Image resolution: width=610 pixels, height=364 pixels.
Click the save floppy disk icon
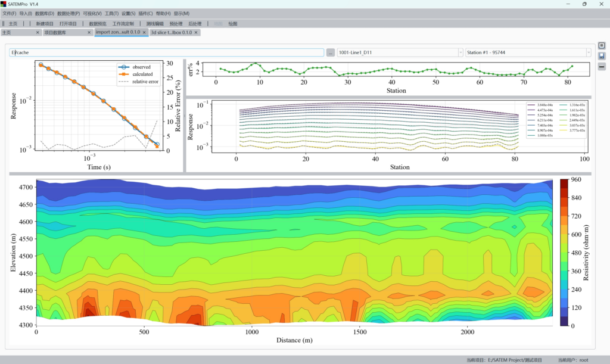[602, 55]
